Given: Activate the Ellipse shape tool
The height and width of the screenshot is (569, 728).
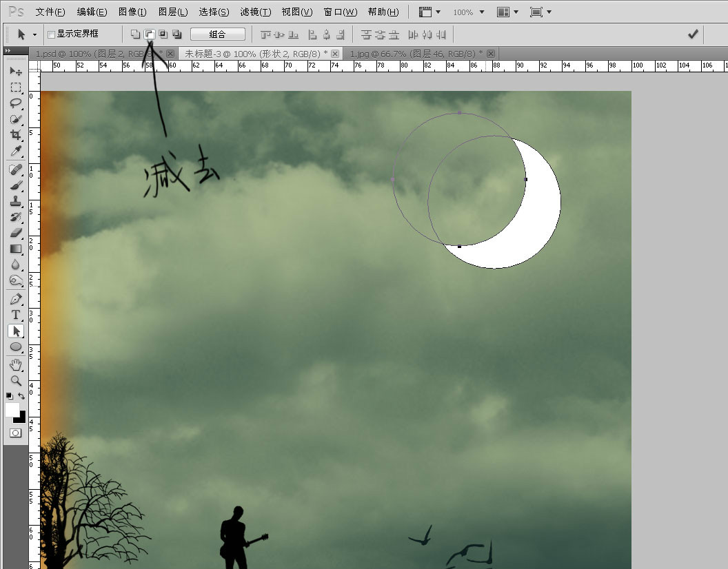Looking at the screenshot, I should point(16,346).
